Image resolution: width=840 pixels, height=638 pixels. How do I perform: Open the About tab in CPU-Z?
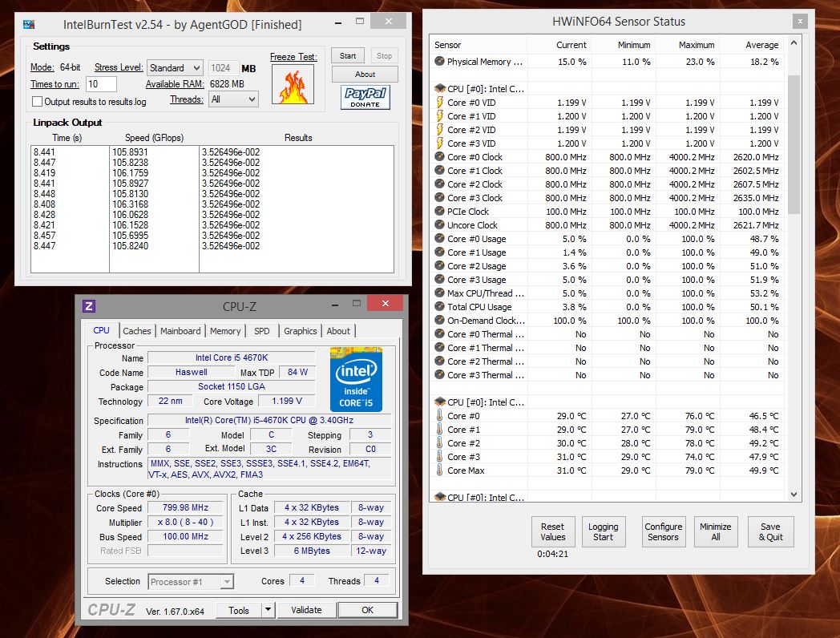338,331
